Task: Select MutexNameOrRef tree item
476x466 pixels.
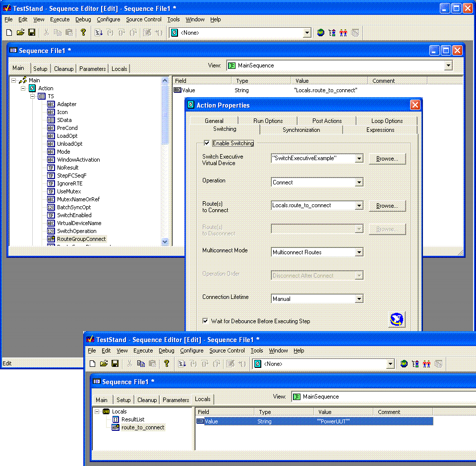Action: tap(78, 199)
